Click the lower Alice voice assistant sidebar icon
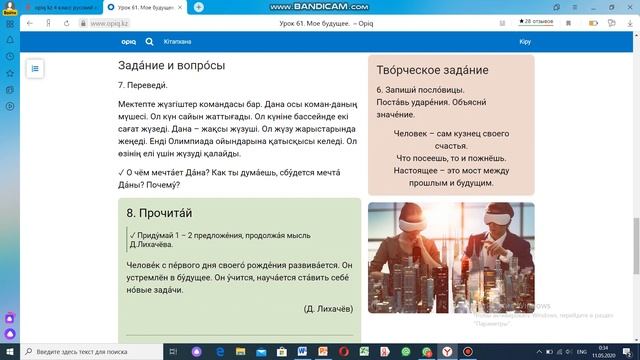 10,334
